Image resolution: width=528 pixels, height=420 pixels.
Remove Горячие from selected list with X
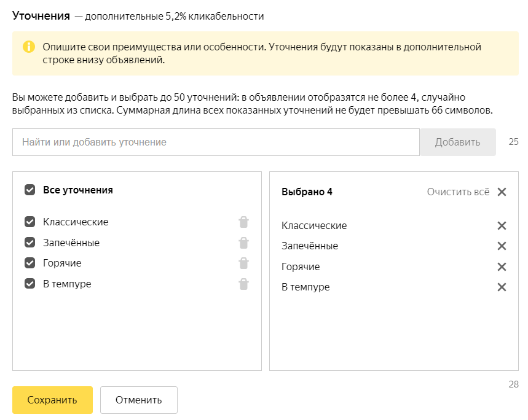point(502,267)
